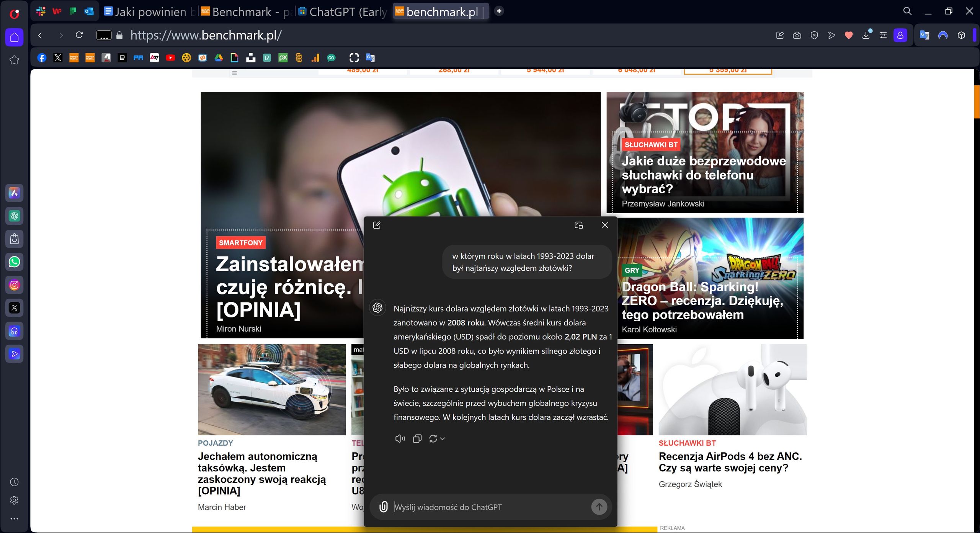
Task: Open sidebar Settings gear
Action: click(x=14, y=500)
